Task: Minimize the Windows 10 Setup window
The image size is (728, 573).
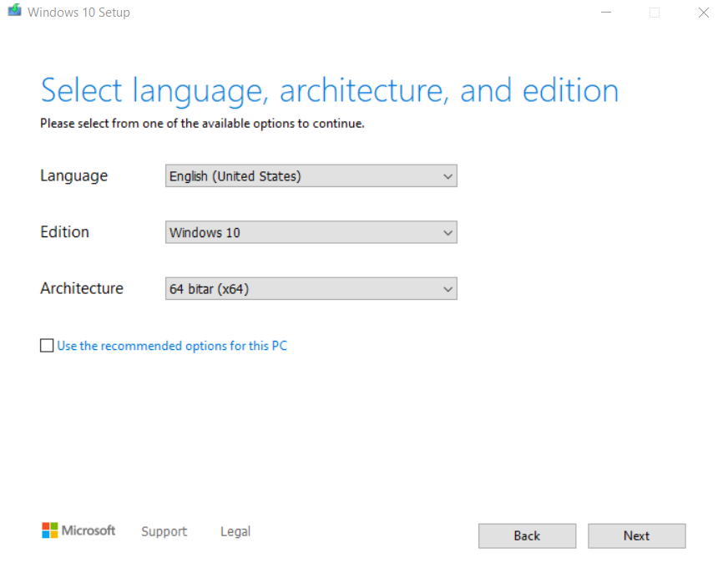Action: point(605,13)
